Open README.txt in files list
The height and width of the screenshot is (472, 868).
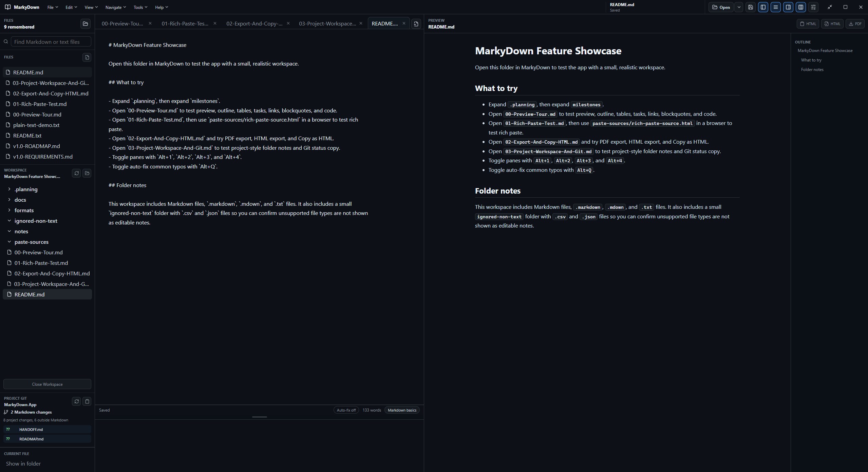[x=47, y=135]
